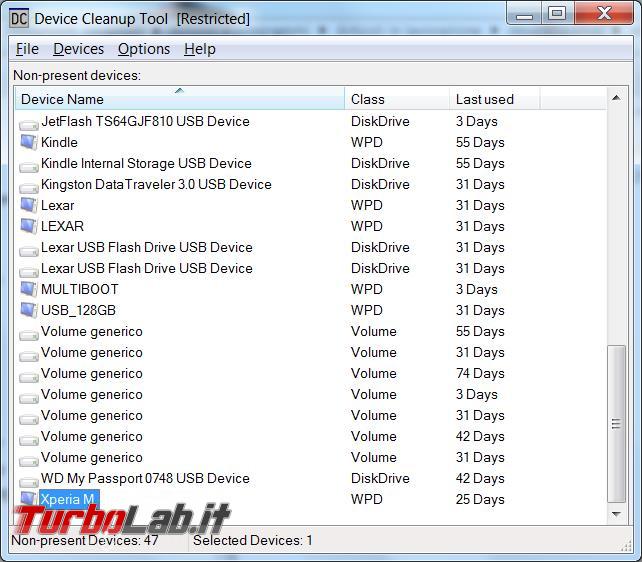
Task: Select the USB_128GB entry
Action: tap(78, 310)
